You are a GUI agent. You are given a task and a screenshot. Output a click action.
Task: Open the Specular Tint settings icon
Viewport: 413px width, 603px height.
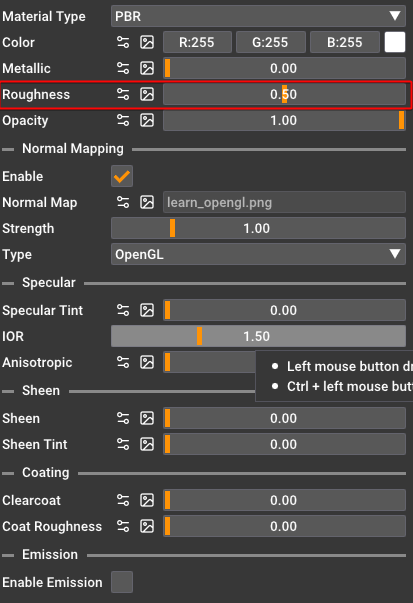point(123,310)
